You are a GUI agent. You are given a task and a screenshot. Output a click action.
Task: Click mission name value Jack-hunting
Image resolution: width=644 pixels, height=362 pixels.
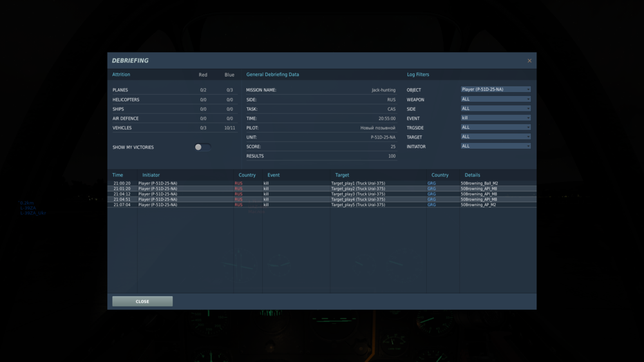383,90
